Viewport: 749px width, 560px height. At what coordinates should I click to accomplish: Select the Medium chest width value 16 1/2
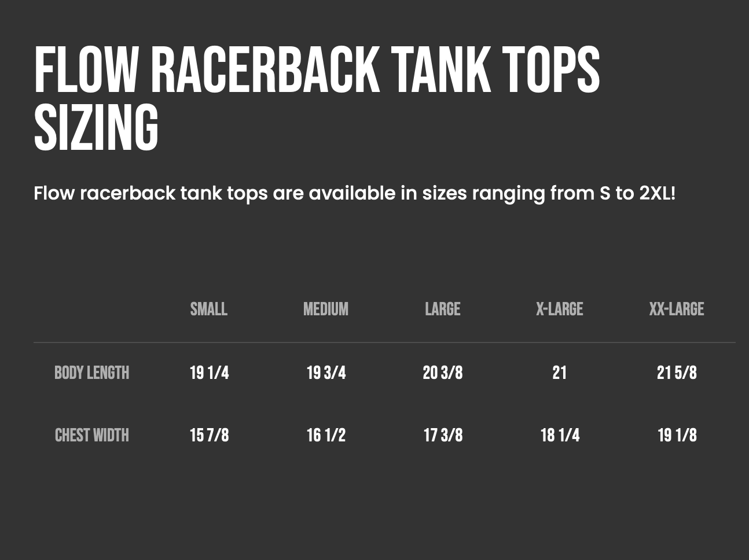[326, 436]
